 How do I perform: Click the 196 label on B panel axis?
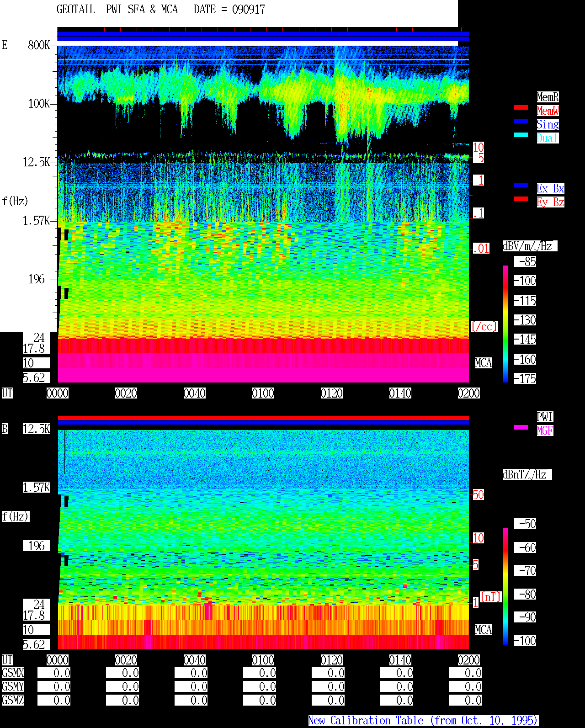36,546
